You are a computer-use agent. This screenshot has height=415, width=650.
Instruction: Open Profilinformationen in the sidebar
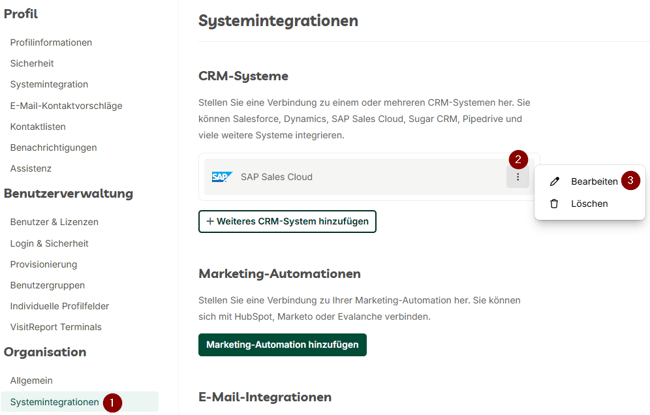[51, 42]
